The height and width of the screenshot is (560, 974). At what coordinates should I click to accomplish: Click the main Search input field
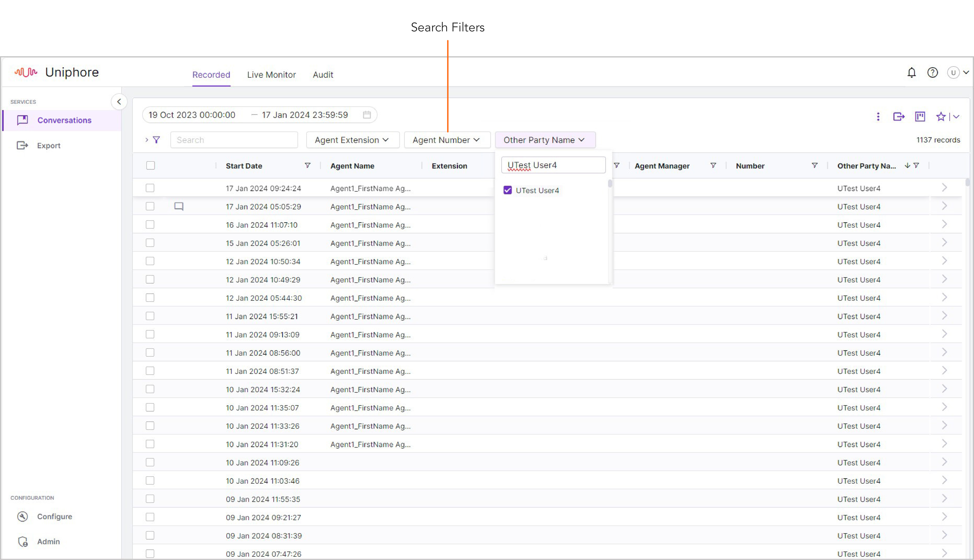click(234, 140)
